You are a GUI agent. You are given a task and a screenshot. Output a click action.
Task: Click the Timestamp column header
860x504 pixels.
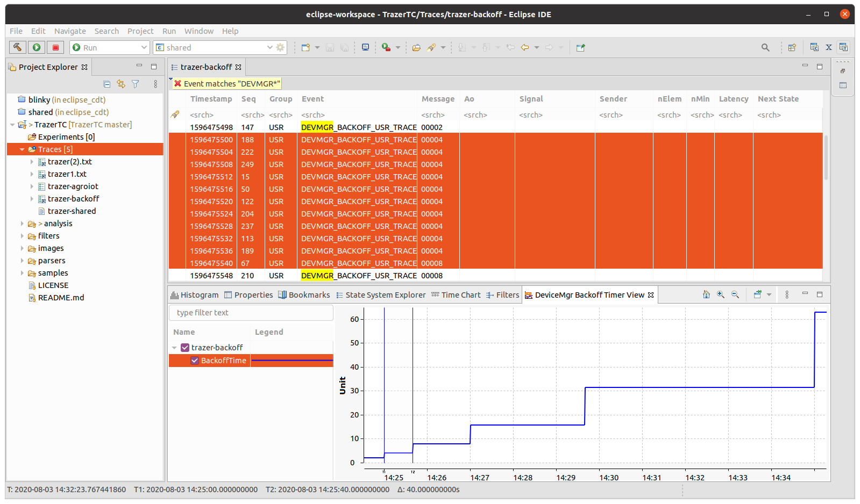pos(211,99)
